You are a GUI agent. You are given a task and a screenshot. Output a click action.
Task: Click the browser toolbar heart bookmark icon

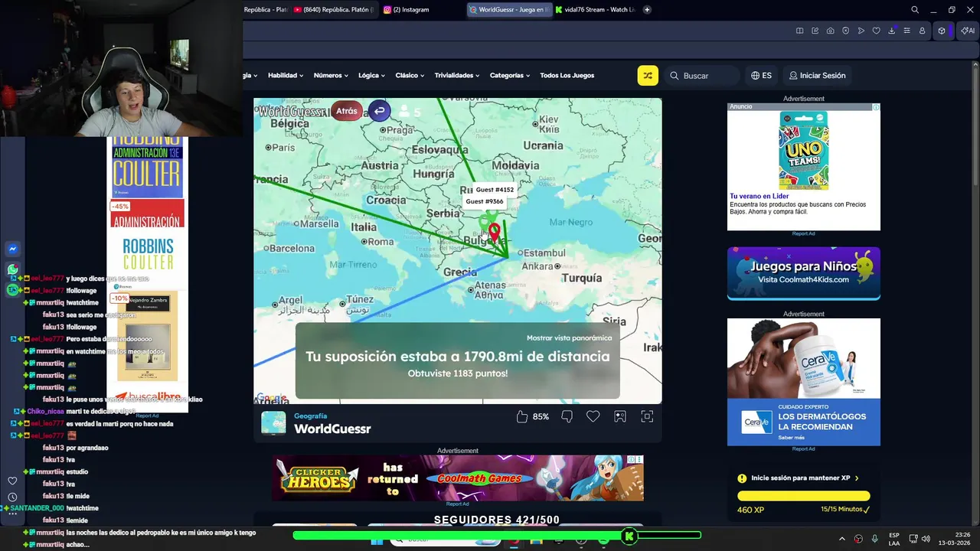877,31
